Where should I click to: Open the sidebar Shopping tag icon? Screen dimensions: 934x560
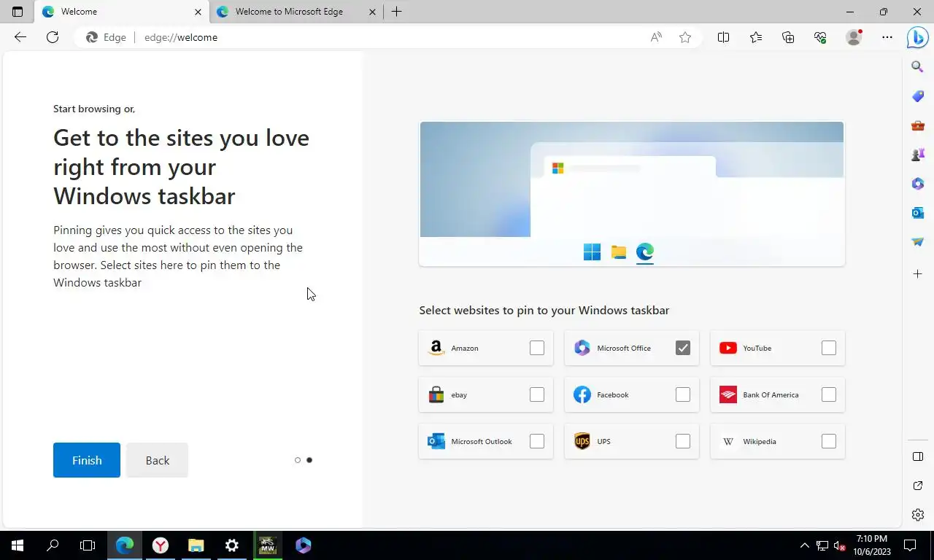[x=918, y=96]
